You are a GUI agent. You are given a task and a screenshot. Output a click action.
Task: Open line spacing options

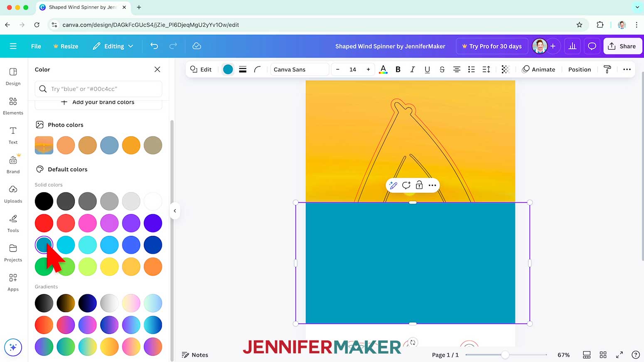(x=486, y=69)
